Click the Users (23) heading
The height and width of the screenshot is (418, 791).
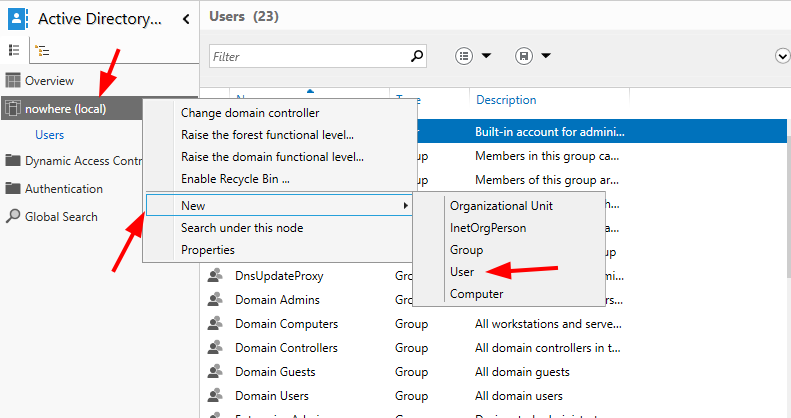click(x=244, y=16)
